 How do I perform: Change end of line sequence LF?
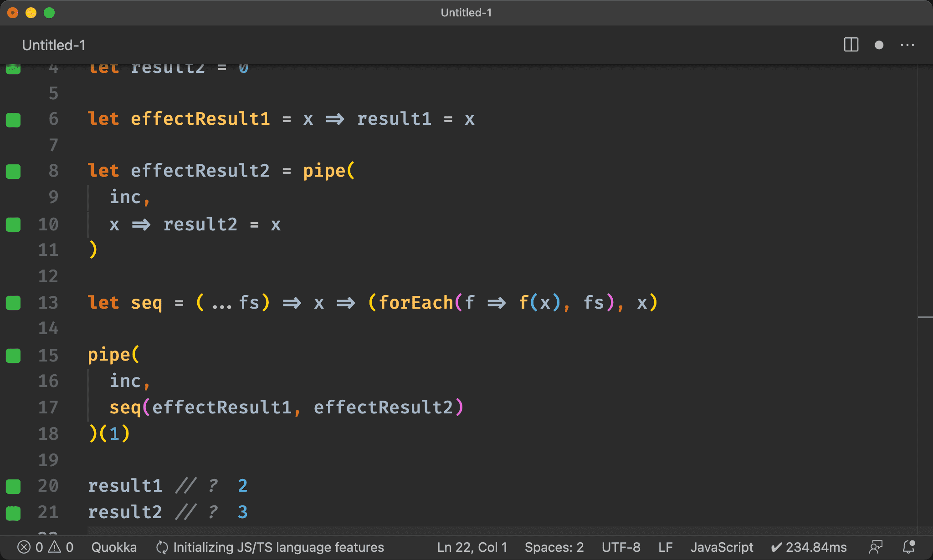point(665,547)
